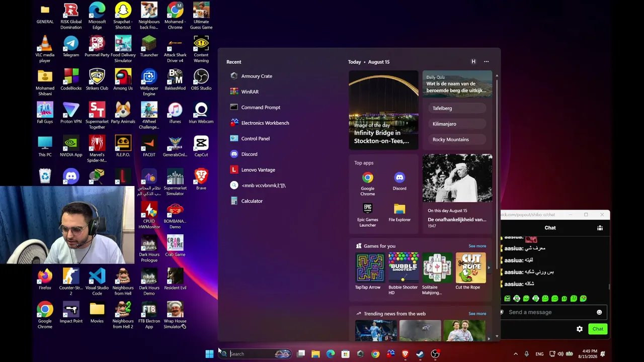Open the volume control in system tray

tap(560, 354)
